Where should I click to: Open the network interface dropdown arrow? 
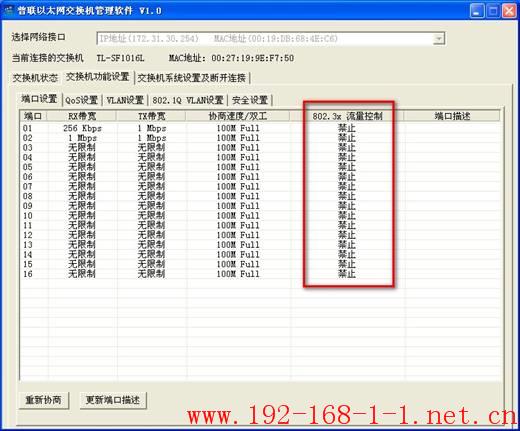click(x=439, y=39)
